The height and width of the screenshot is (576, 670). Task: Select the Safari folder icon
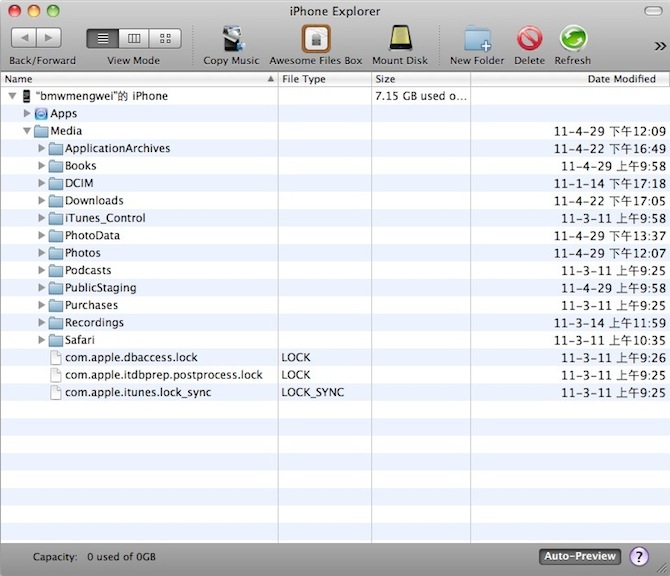click(x=56, y=340)
